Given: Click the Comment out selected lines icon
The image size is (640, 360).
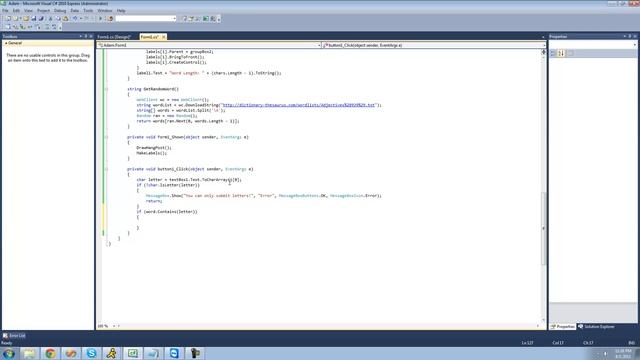Looking at the screenshot, I should point(47,27).
